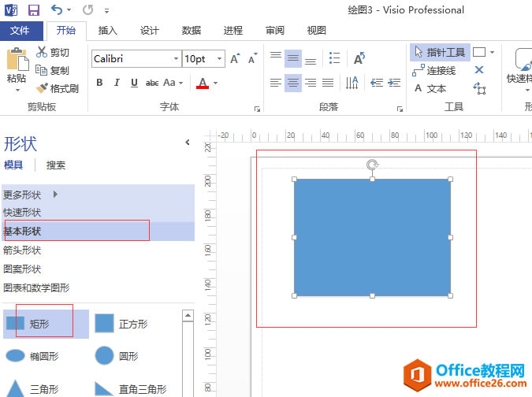Select the rectangle drawing tool icon
Image resolution: width=532 pixels, height=397 pixels.
coord(479,52)
